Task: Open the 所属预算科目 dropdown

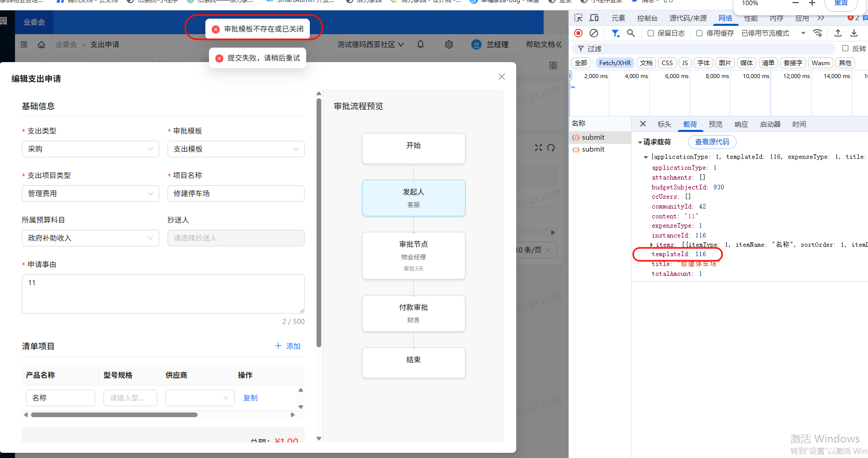Action: tap(91, 238)
